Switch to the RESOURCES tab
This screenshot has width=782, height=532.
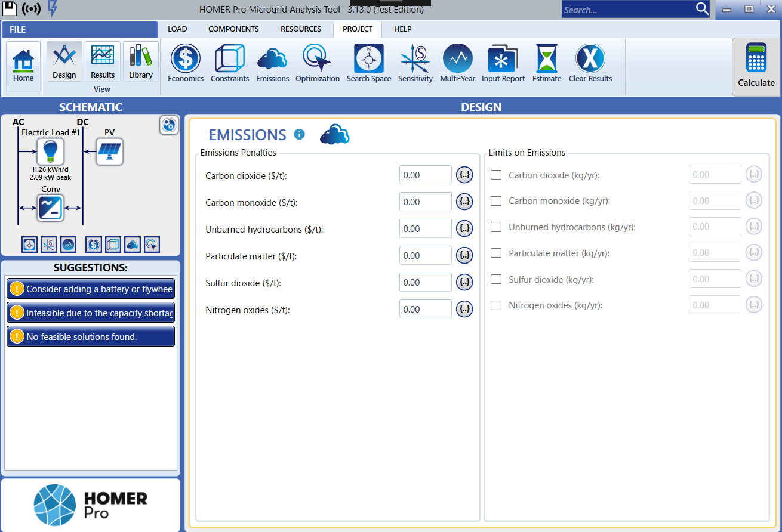[300, 29]
